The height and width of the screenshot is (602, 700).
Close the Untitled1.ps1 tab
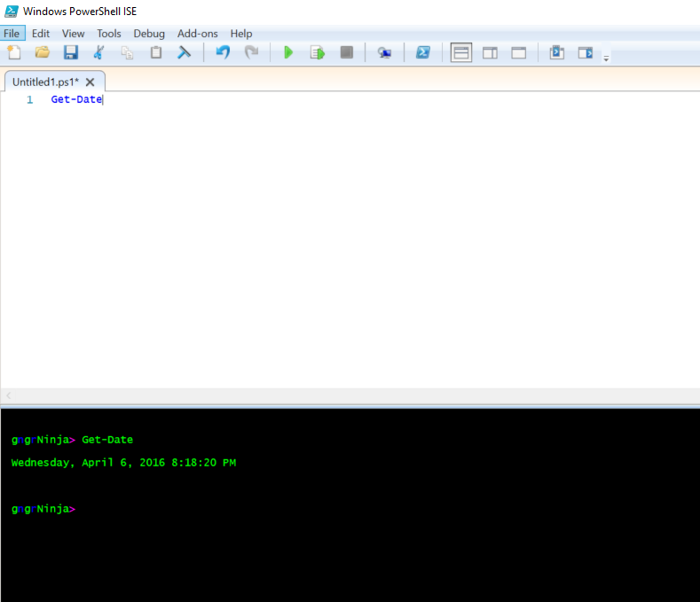coord(90,82)
